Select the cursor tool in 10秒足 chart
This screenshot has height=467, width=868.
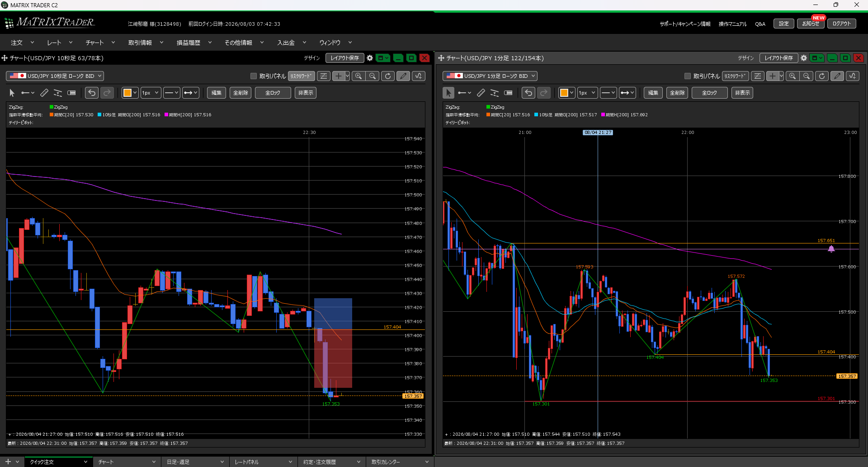12,93
